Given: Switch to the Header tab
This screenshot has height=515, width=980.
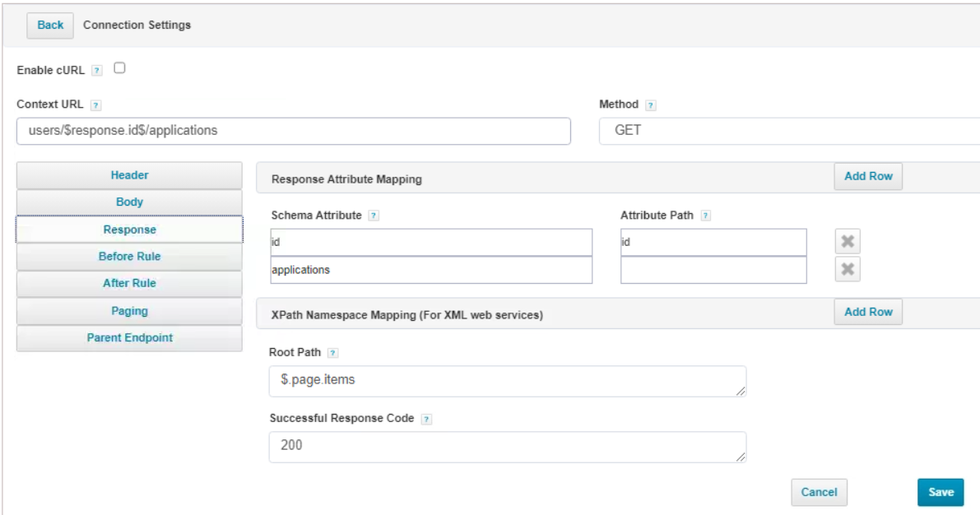Looking at the screenshot, I should (x=129, y=175).
